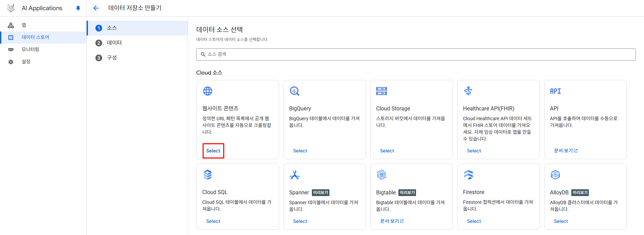This screenshot has height=235, width=644.
Task: Open 문서 보기 link for Bigtable
Action: tap(392, 221)
